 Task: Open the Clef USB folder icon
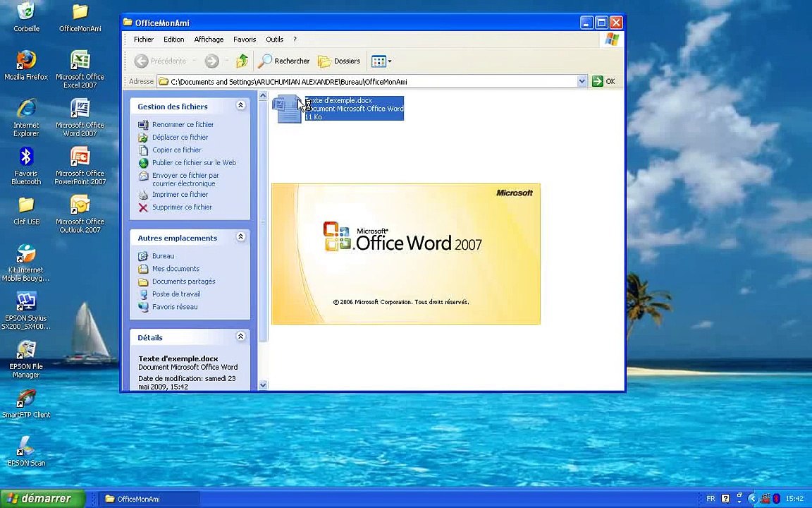(x=26, y=210)
